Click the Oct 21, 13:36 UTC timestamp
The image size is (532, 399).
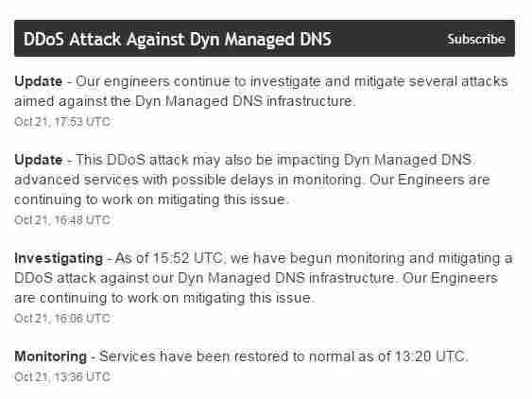tap(62, 376)
